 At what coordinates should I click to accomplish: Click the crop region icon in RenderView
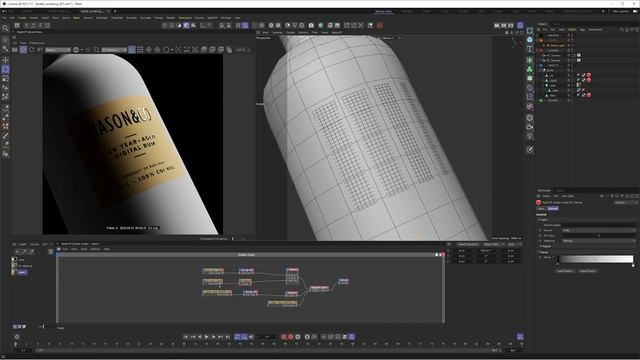(x=96, y=50)
